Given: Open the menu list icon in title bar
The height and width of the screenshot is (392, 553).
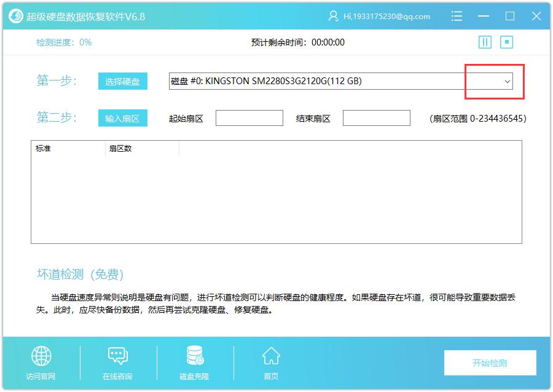Looking at the screenshot, I should coord(457,17).
